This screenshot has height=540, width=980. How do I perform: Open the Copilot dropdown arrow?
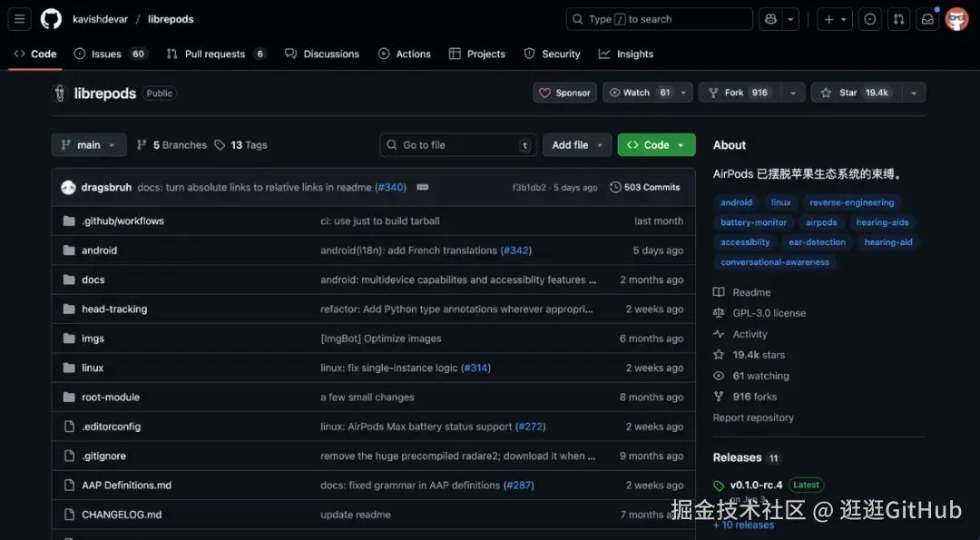790,19
